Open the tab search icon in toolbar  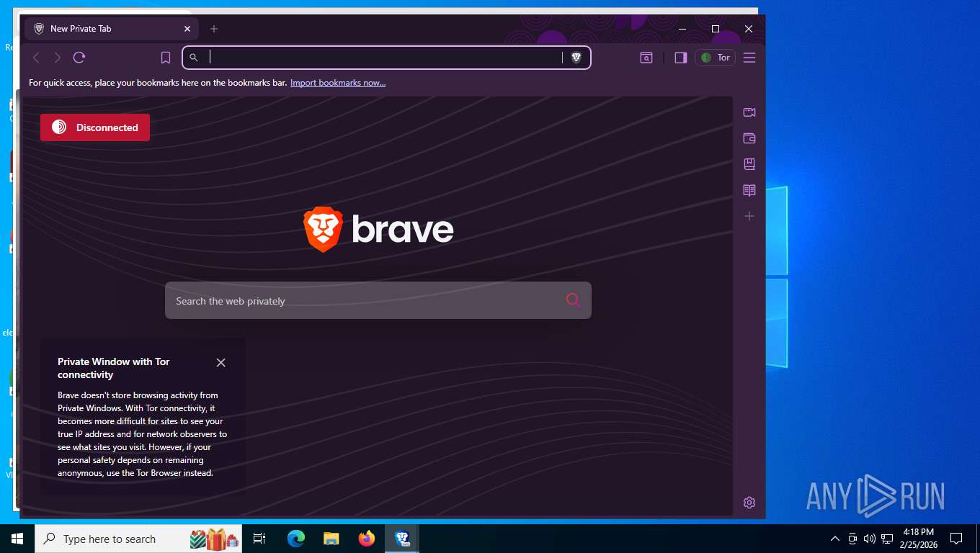tap(646, 58)
